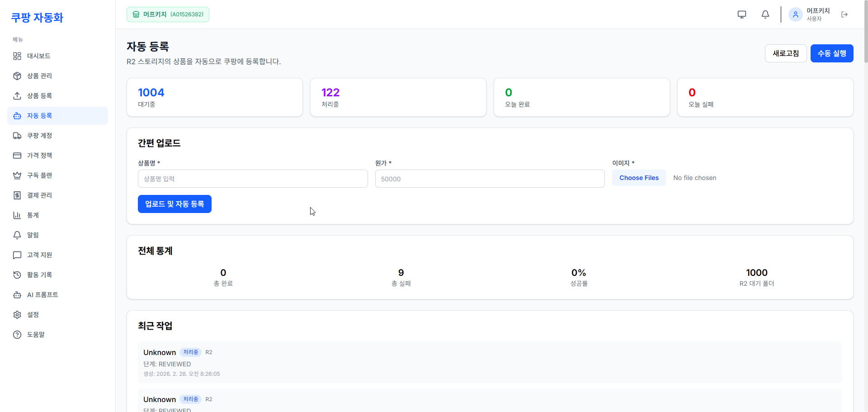Click the 1004 대기중 count

tap(151, 93)
